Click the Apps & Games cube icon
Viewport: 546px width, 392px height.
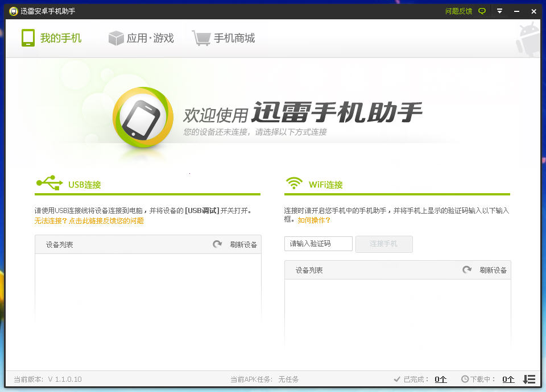click(x=116, y=38)
